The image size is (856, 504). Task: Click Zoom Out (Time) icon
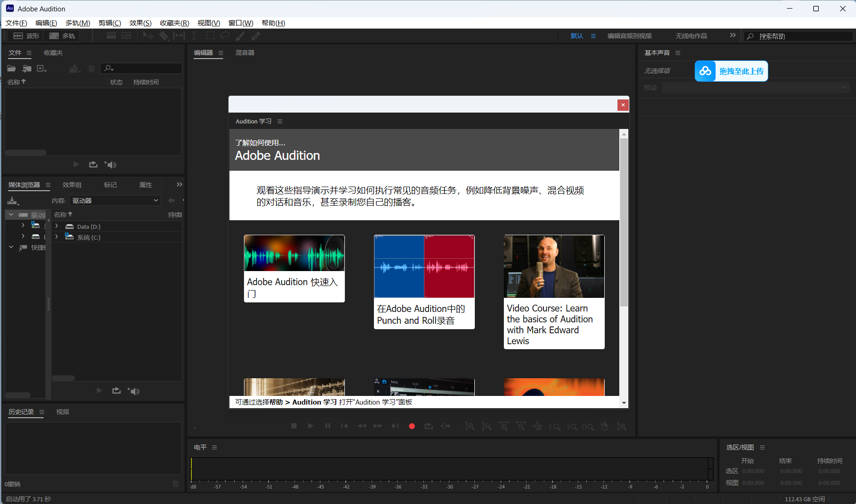(x=521, y=426)
